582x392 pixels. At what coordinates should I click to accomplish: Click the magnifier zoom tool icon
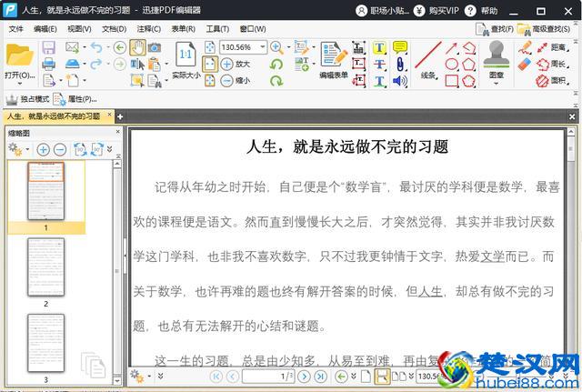pos(276,47)
